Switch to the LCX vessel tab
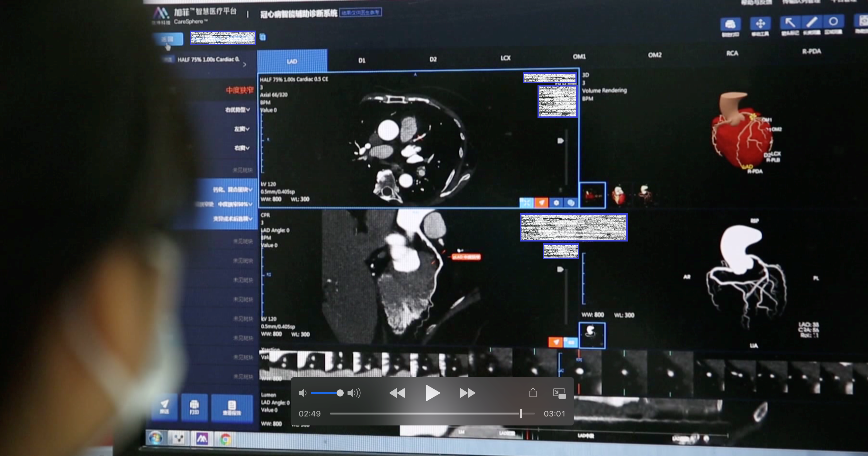 [505, 58]
